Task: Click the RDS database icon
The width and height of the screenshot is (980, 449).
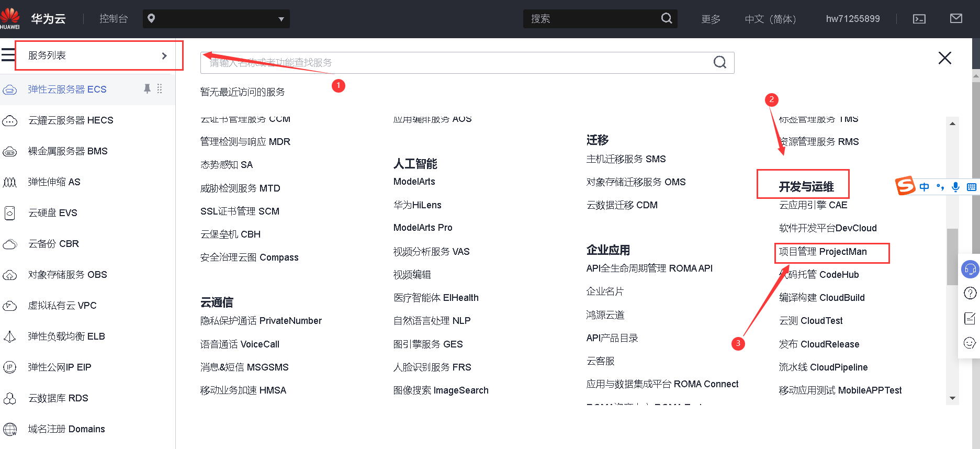Action: tap(10, 398)
